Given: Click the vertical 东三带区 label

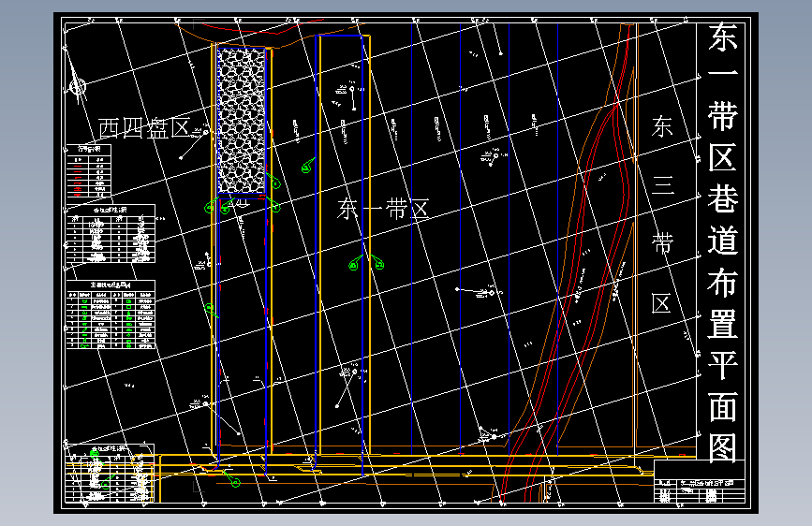Looking at the screenshot, I should coord(662,213).
